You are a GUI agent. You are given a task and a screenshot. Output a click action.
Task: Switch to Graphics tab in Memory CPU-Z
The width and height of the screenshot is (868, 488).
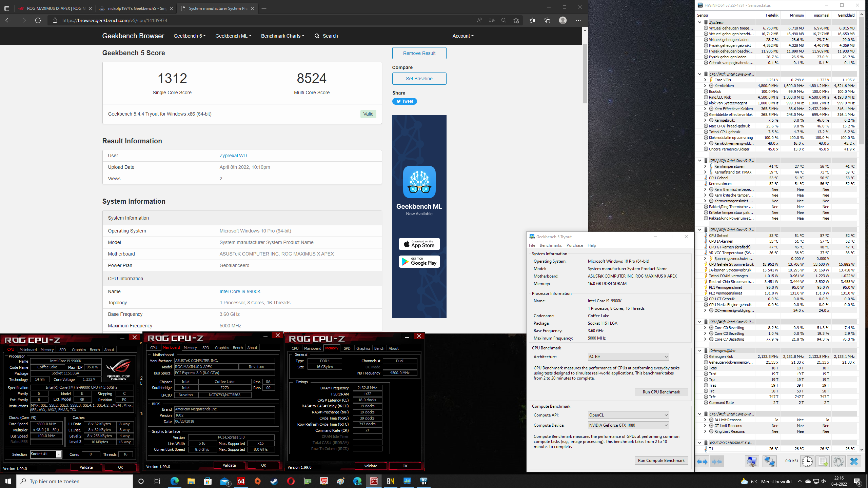[363, 348]
